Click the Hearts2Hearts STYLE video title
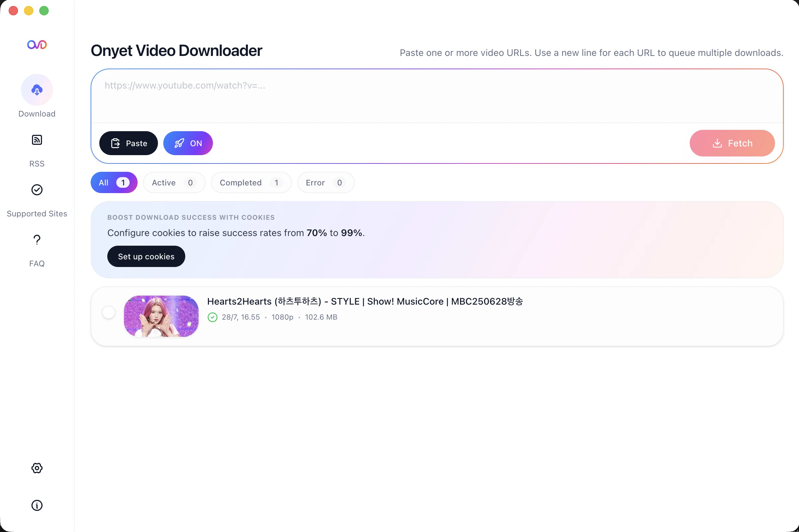This screenshot has width=799, height=532. coord(365,301)
